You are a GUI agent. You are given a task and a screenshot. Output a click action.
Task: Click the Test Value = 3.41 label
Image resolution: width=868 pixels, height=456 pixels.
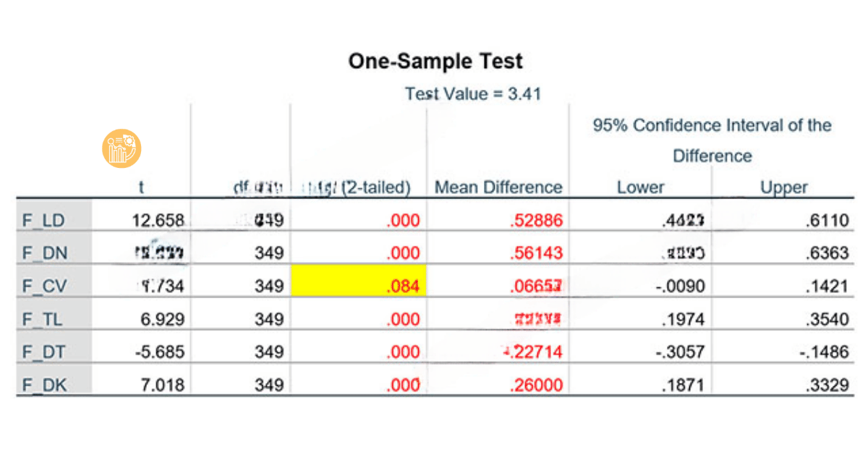[473, 93]
